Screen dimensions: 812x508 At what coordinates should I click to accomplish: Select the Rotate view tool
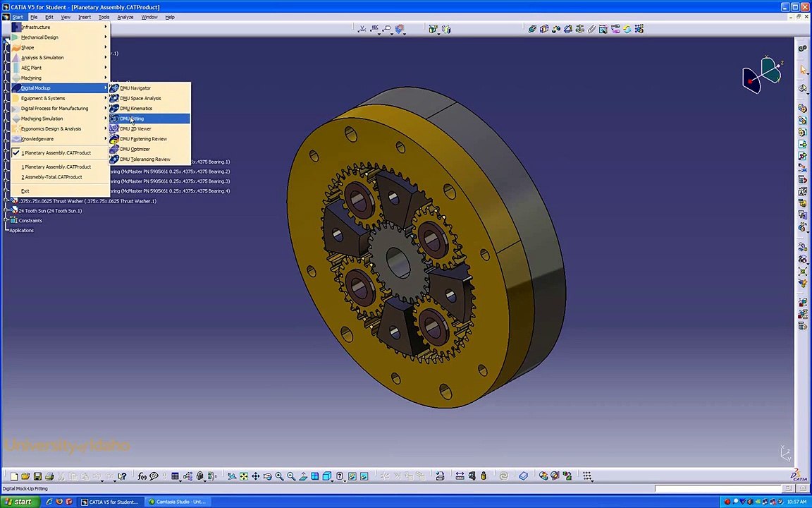coord(267,476)
